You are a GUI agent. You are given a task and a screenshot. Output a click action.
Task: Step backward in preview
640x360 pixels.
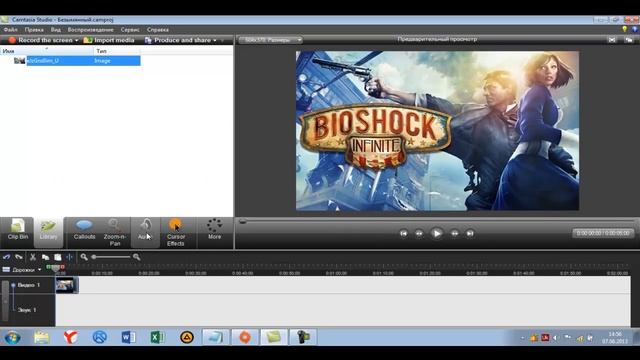[x=419, y=233]
